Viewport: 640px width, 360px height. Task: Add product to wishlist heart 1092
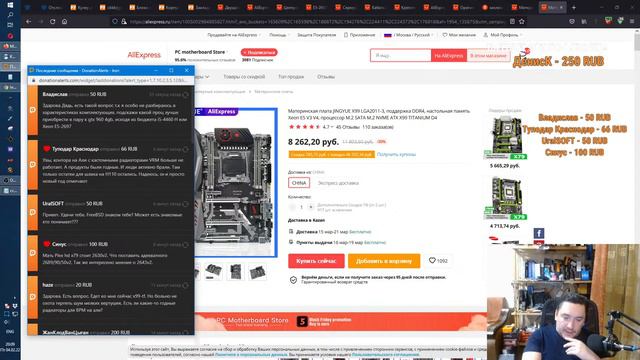438,260
